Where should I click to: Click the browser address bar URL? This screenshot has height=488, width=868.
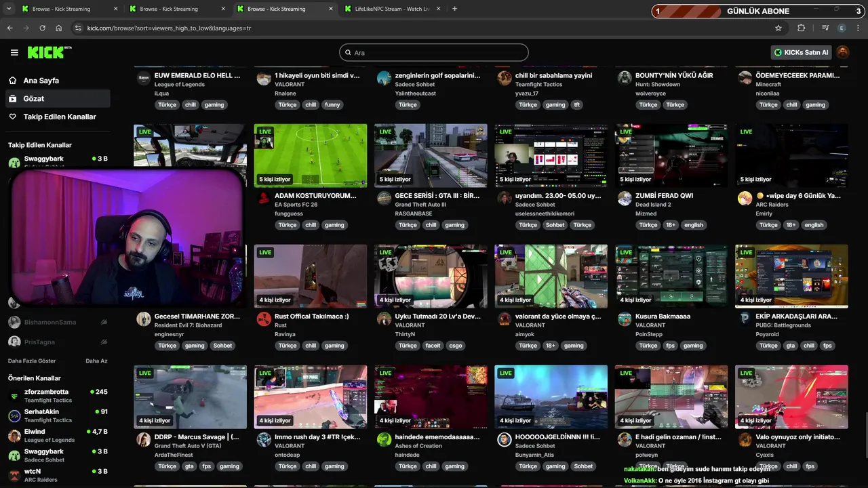click(x=169, y=28)
